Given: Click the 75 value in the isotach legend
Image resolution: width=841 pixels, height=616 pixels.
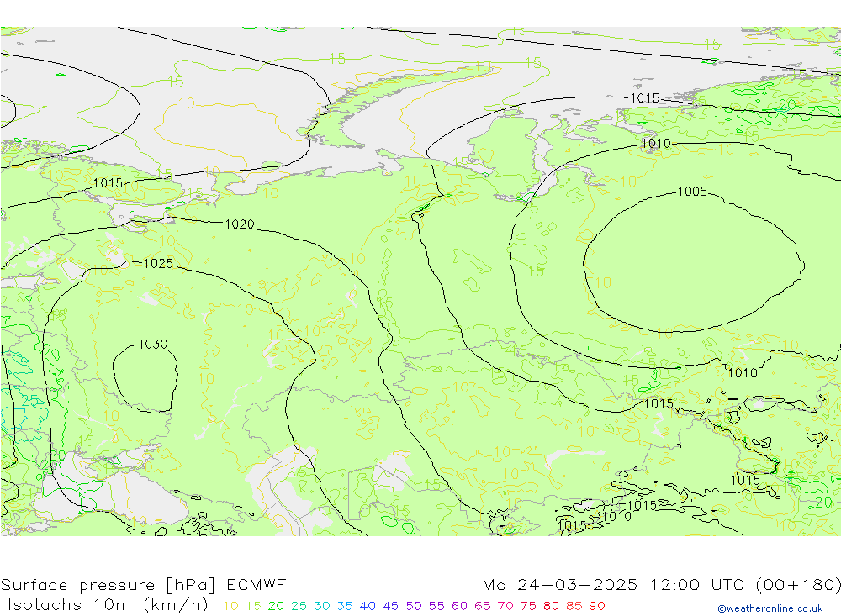Looking at the screenshot, I should coord(528,606).
